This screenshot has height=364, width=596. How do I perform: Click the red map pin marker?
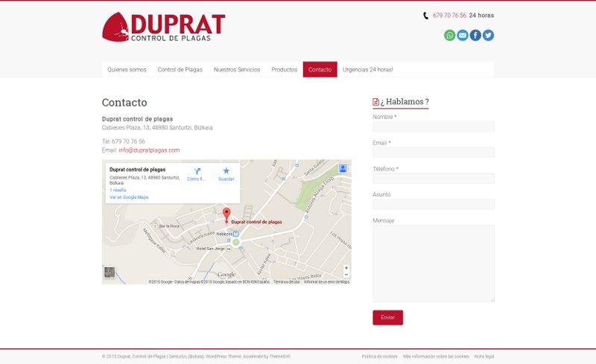click(226, 214)
